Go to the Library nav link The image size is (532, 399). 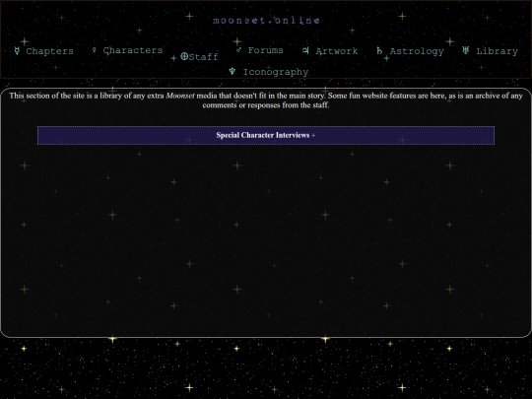point(498,51)
